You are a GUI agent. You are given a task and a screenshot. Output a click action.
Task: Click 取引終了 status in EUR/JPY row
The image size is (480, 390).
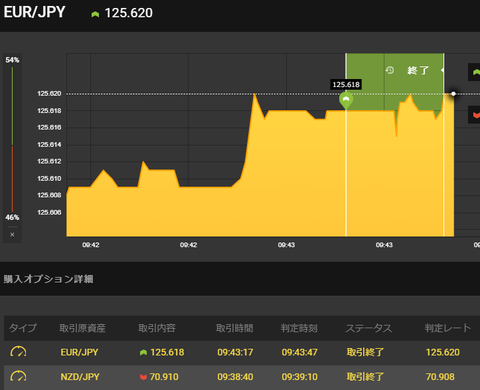tap(365, 352)
